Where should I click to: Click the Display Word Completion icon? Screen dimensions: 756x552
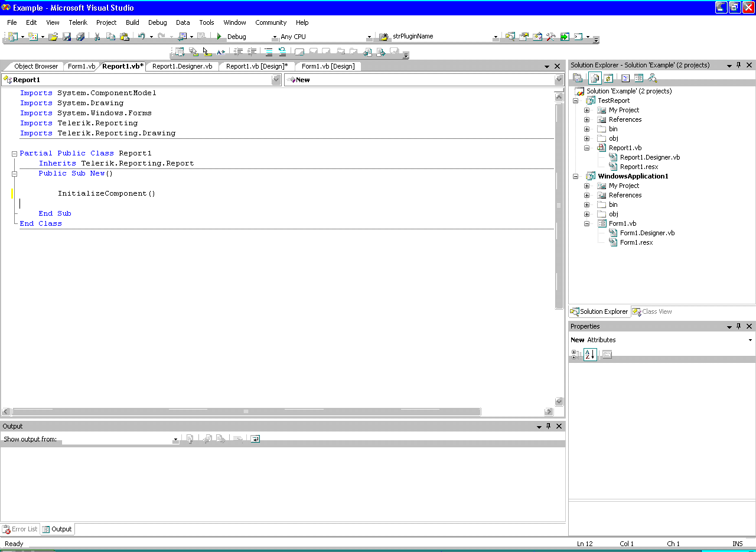[x=221, y=52]
